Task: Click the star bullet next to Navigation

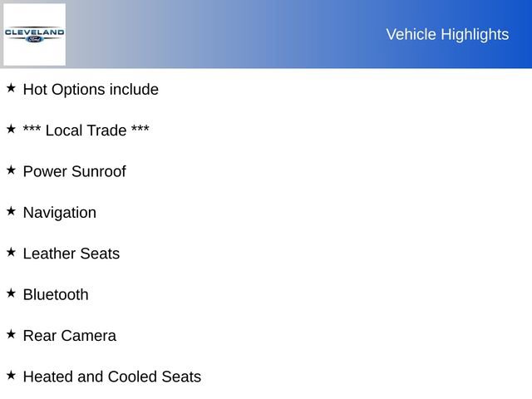Action: pyautogui.click(x=11, y=210)
